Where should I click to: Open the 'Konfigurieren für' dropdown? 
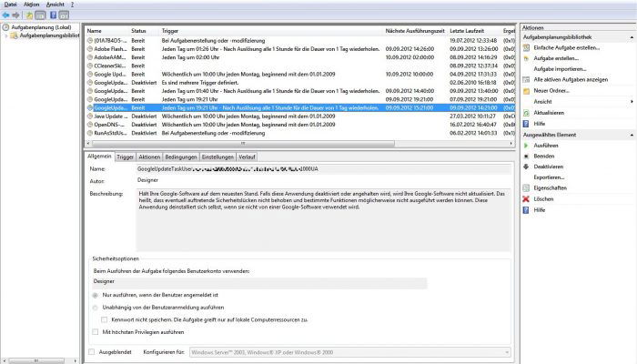[x=350, y=352]
